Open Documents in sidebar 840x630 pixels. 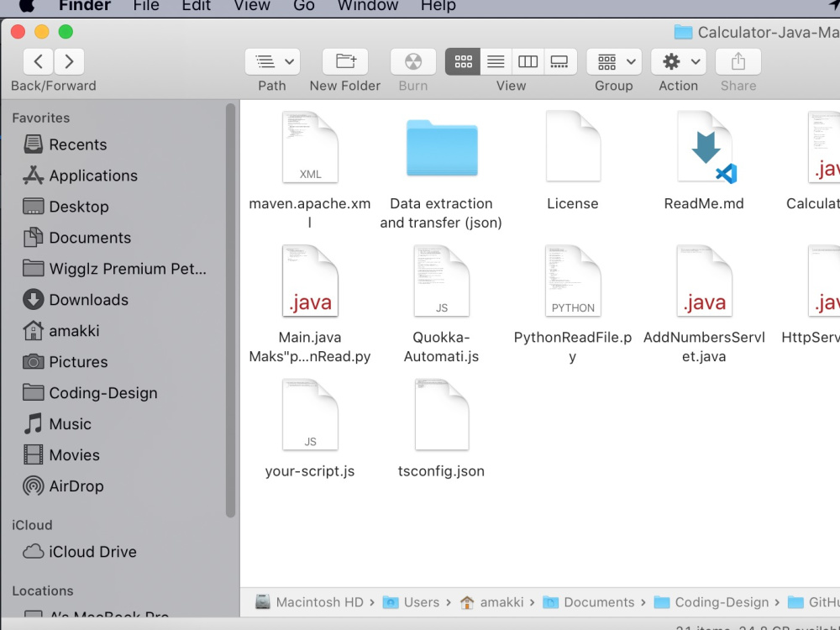point(77,238)
